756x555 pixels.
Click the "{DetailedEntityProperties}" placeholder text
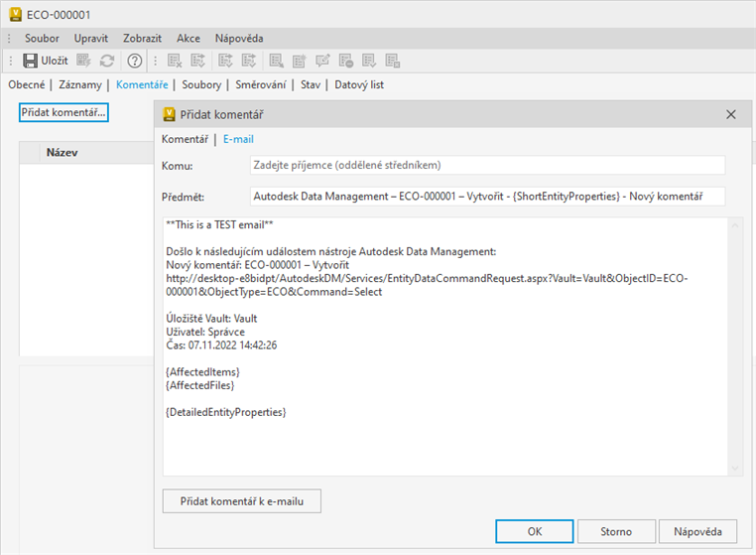click(225, 412)
